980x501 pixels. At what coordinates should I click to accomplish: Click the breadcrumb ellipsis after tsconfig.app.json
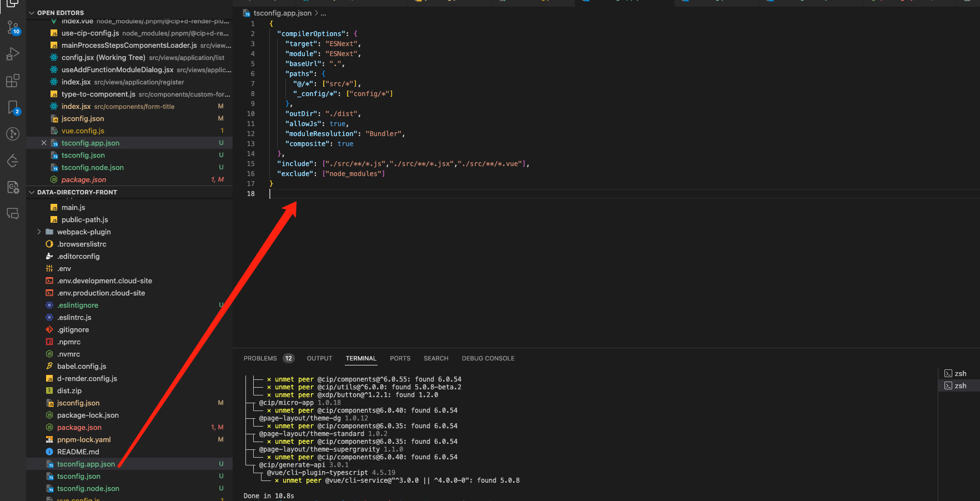point(323,13)
